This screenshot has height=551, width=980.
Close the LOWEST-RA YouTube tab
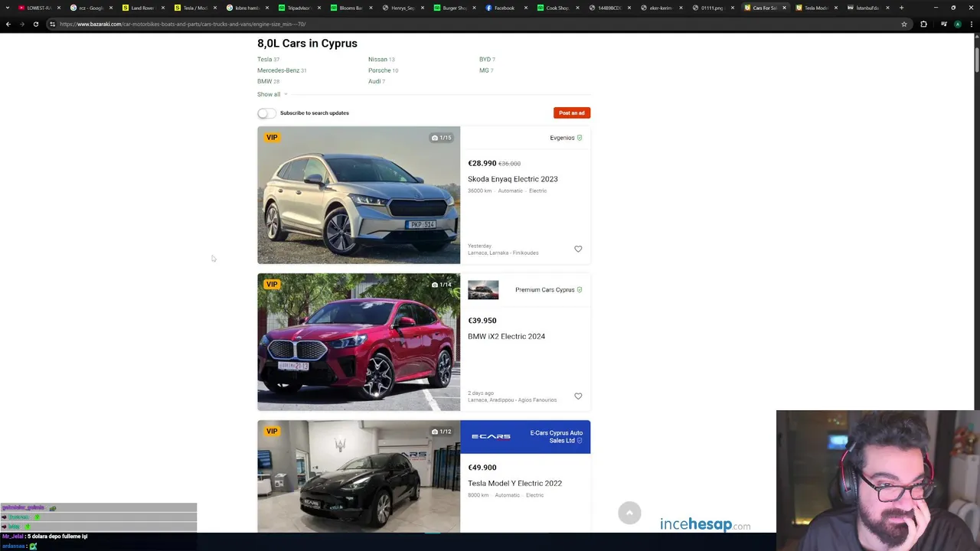click(58, 8)
